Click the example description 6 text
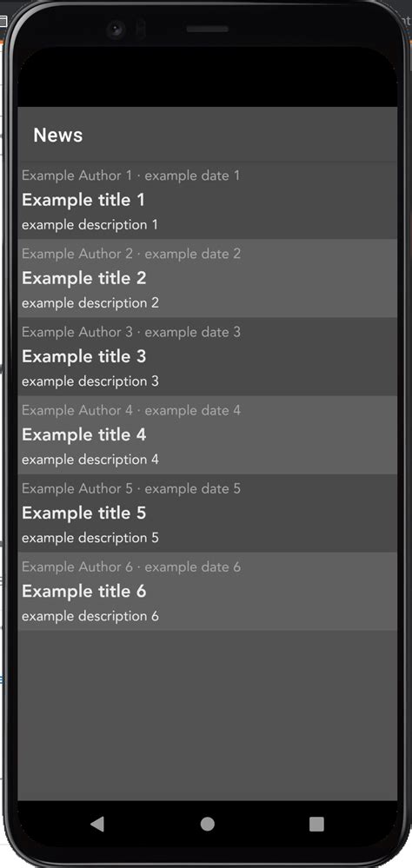 pyautogui.click(x=90, y=617)
